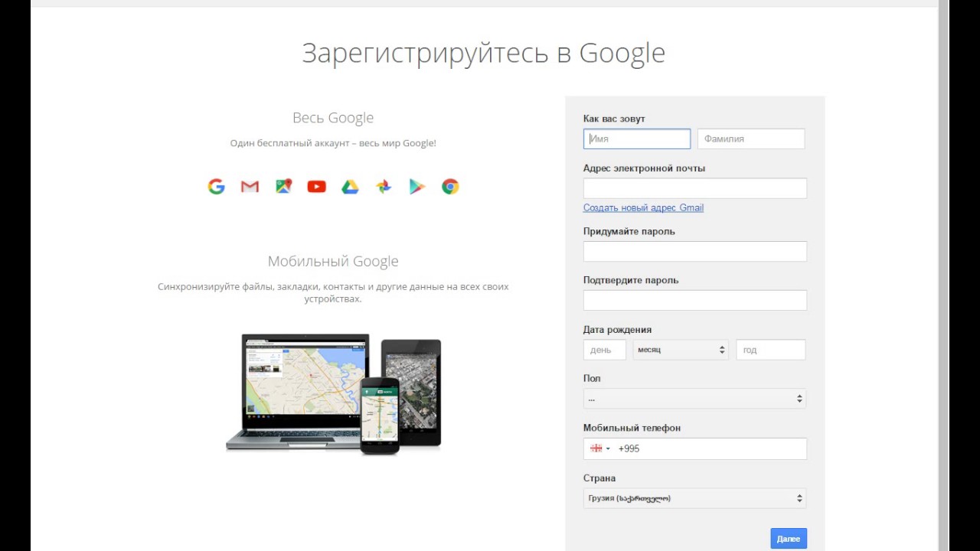Screen dimensions: 980x551
Task: Click the Как вас зовут label
Action: pos(614,119)
